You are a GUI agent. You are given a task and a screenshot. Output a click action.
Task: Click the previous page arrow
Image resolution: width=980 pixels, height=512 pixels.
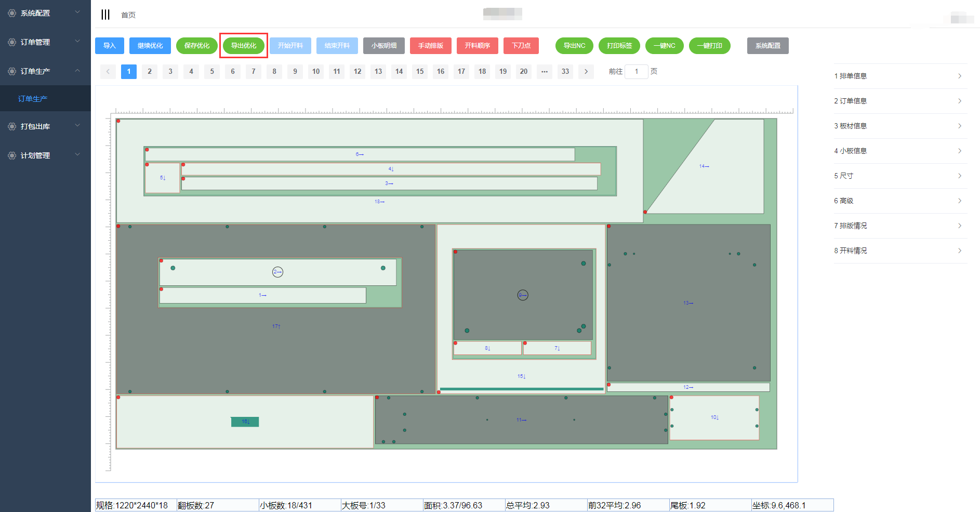(x=108, y=72)
